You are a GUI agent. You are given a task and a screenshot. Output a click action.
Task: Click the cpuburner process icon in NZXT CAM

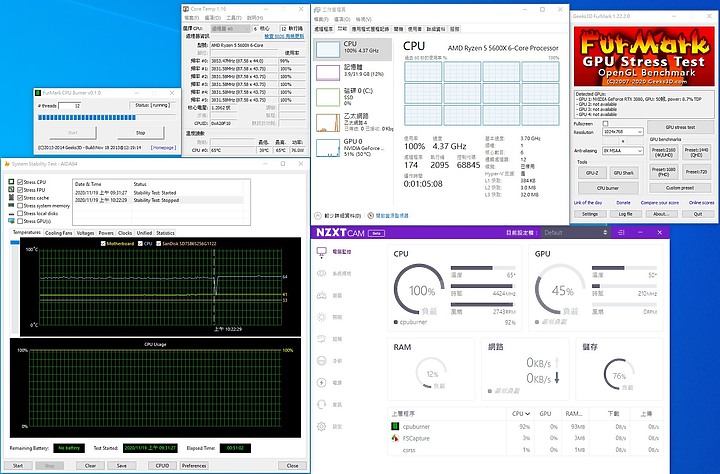point(394,426)
